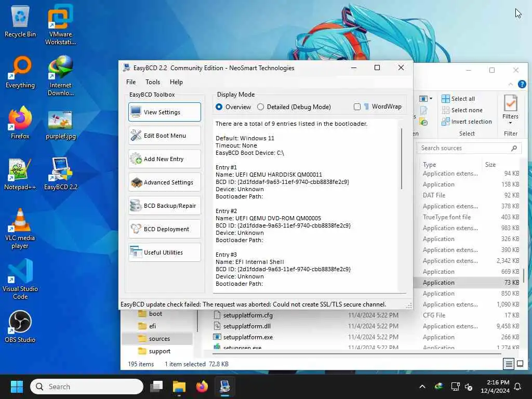
Task: Select the efi folder in Explorer tree
Action: click(147, 326)
